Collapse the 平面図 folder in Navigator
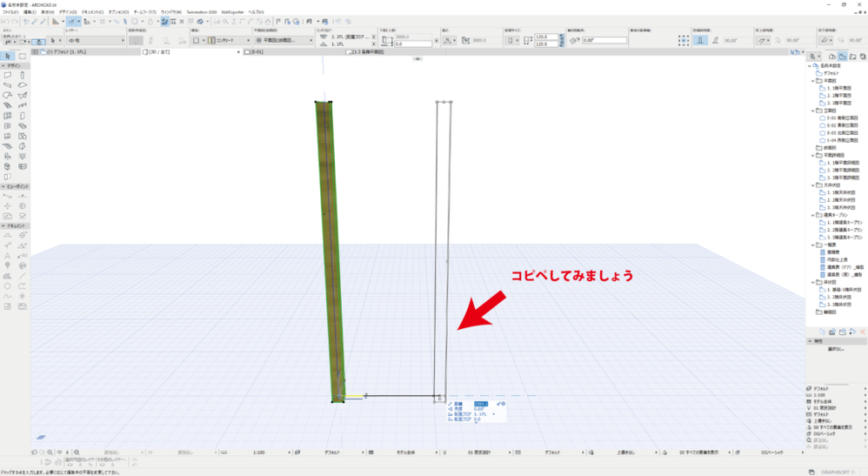The width and height of the screenshot is (868, 476). click(x=813, y=81)
